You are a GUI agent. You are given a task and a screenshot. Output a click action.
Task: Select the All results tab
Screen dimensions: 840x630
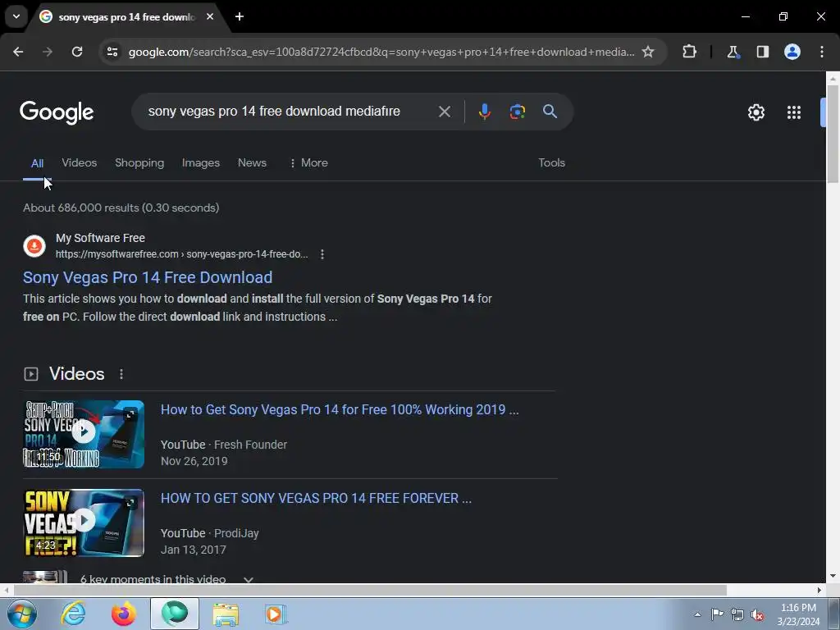(x=37, y=163)
